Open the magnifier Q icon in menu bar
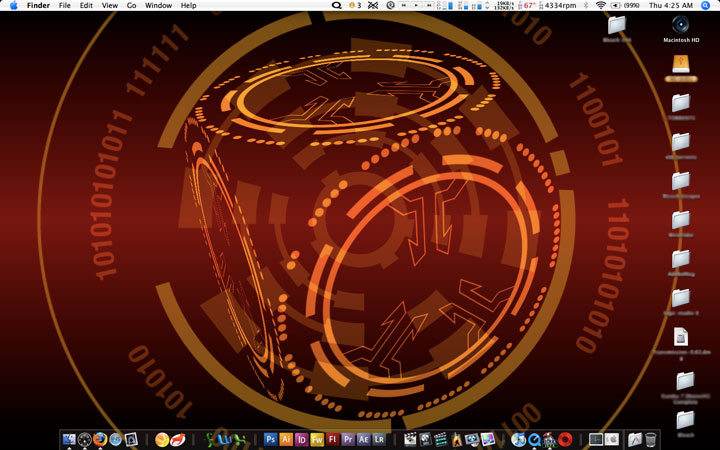 337,6
